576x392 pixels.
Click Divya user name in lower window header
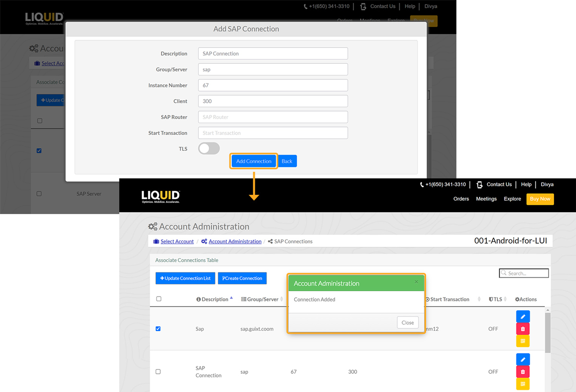547,184
